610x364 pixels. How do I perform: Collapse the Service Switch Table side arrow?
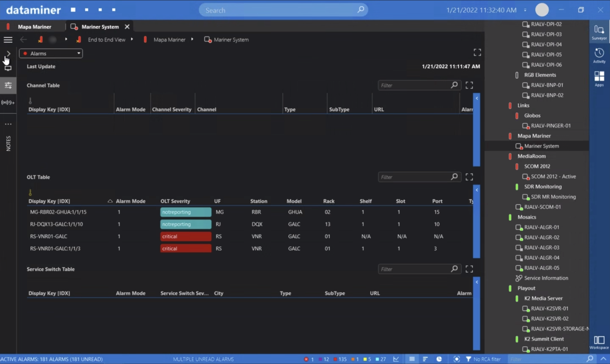point(477,282)
